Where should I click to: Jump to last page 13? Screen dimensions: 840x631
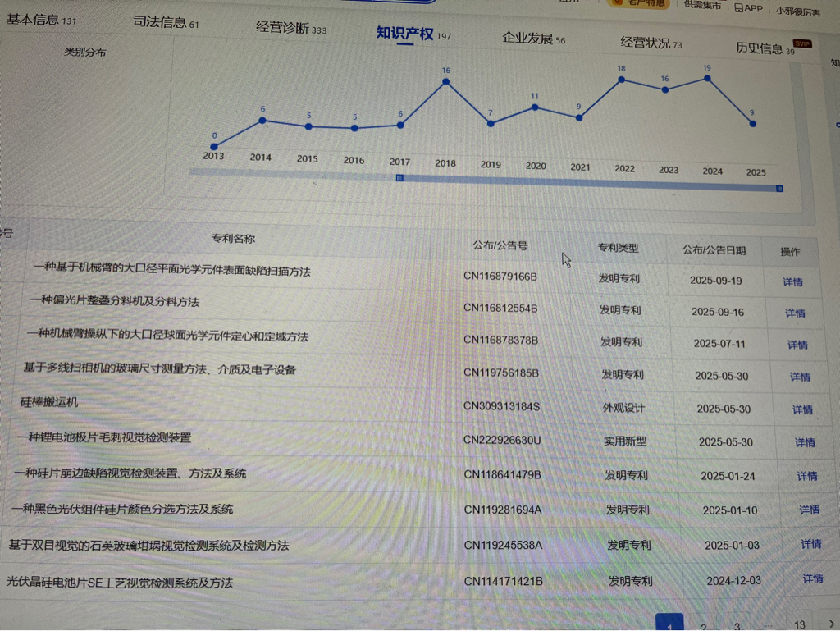pos(799,624)
